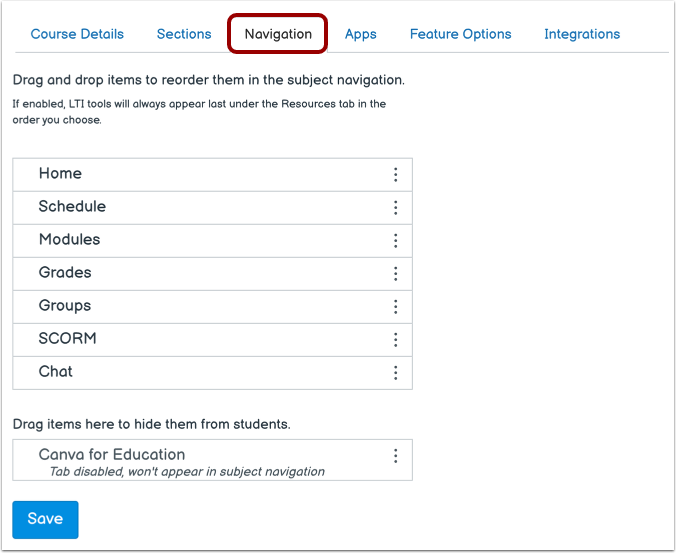Go to the Apps tab
676x553 pixels.
click(x=360, y=34)
